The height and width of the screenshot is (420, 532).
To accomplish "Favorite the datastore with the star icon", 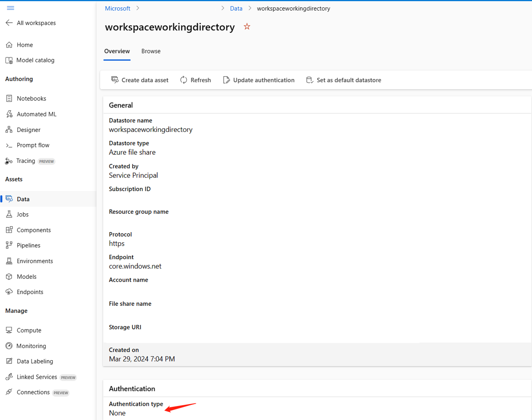I will tap(247, 27).
